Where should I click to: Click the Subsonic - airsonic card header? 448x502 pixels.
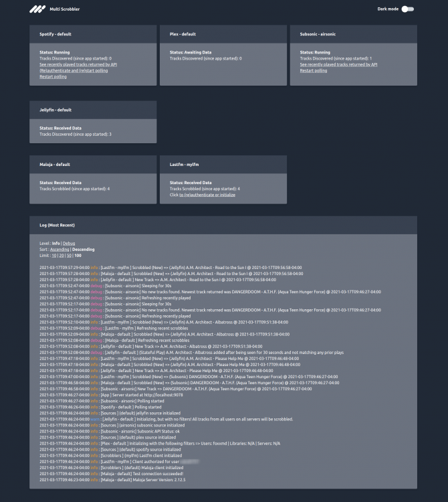[353, 34]
